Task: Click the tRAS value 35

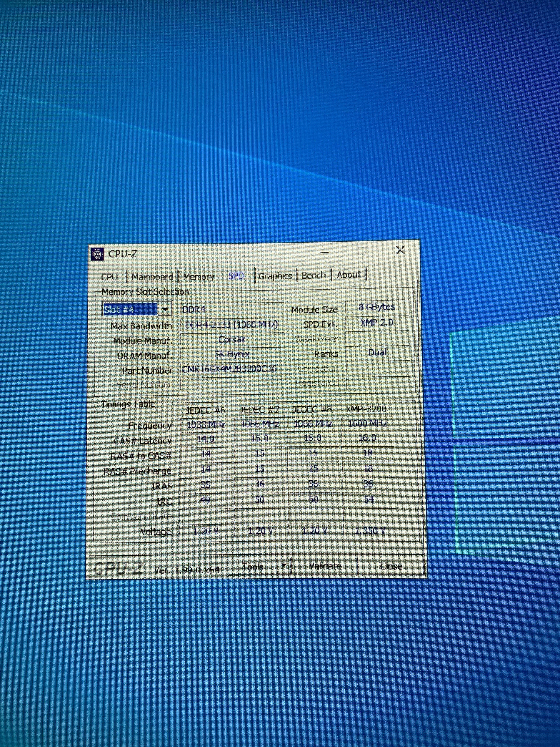Action: coord(206,485)
